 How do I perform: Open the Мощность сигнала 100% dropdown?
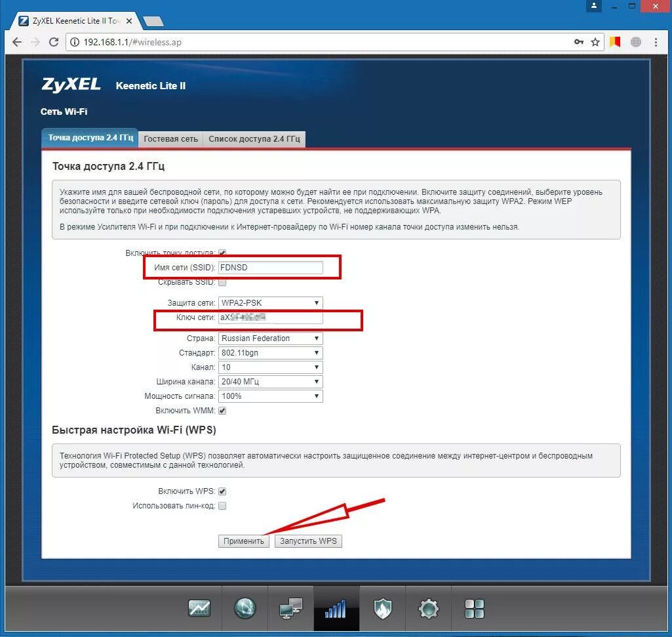pyautogui.click(x=270, y=396)
